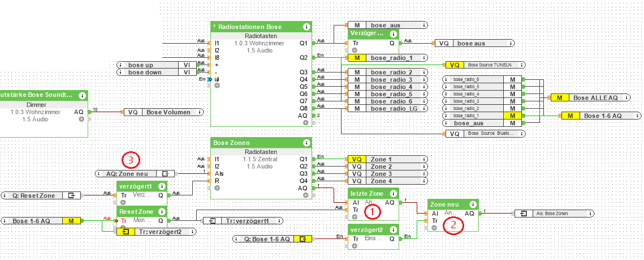Click connector symbol of Tr:verzögert1
Image resolution: width=644 pixels, height=260 pixels.
point(213,221)
